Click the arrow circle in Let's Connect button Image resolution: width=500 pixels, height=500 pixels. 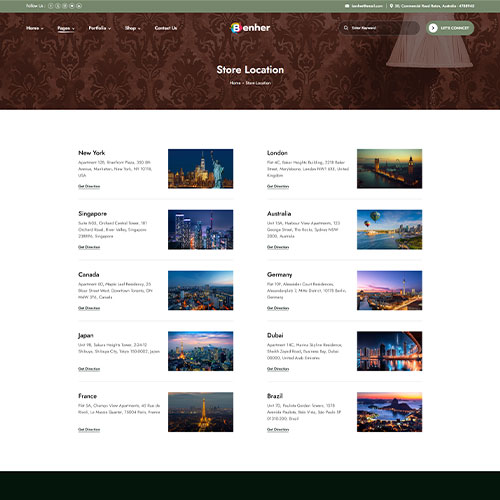tap(433, 28)
